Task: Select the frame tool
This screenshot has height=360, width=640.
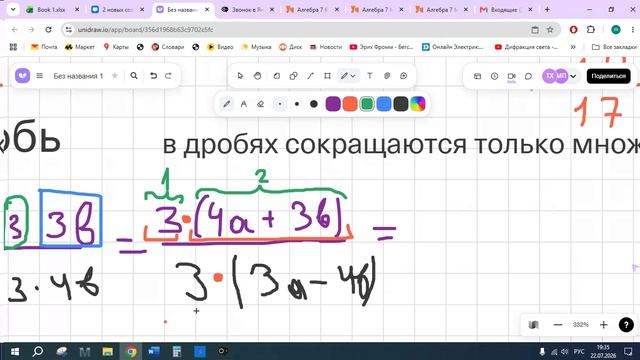Action: tap(327, 76)
